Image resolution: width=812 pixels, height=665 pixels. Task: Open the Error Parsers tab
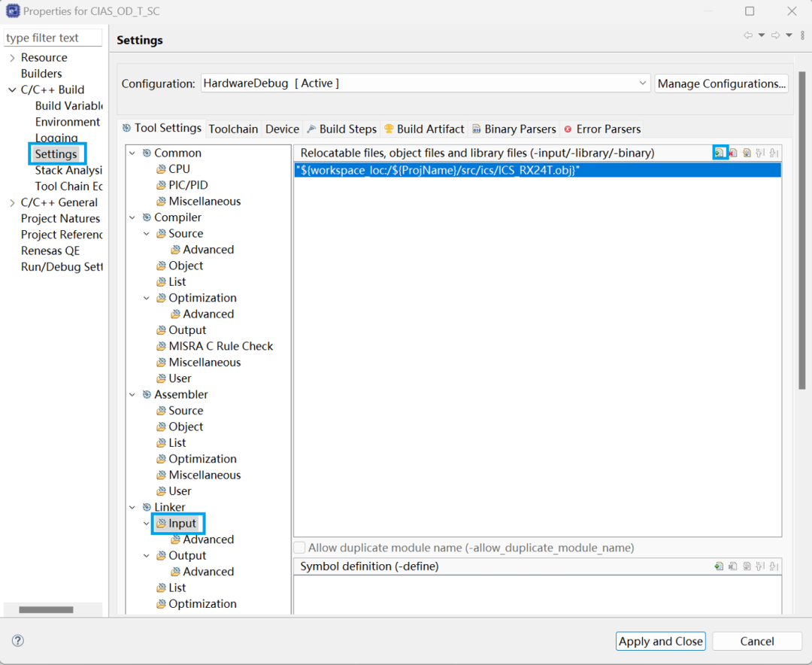[x=602, y=129]
